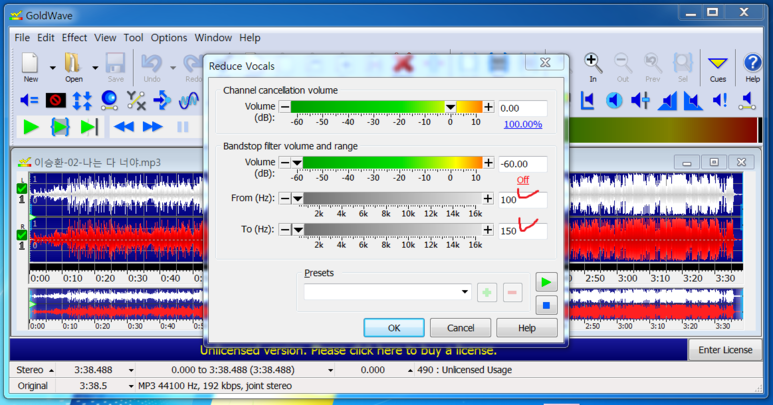Image resolution: width=773 pixels, height=405 pixels.
Task: Click the channel cancellation volume slider handle
Action: coord(450,107)
